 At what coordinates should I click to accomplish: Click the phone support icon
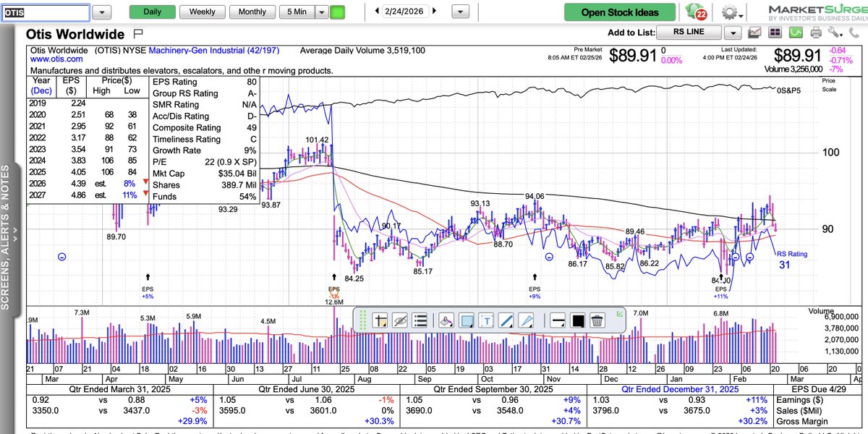[x=856, y=33]
